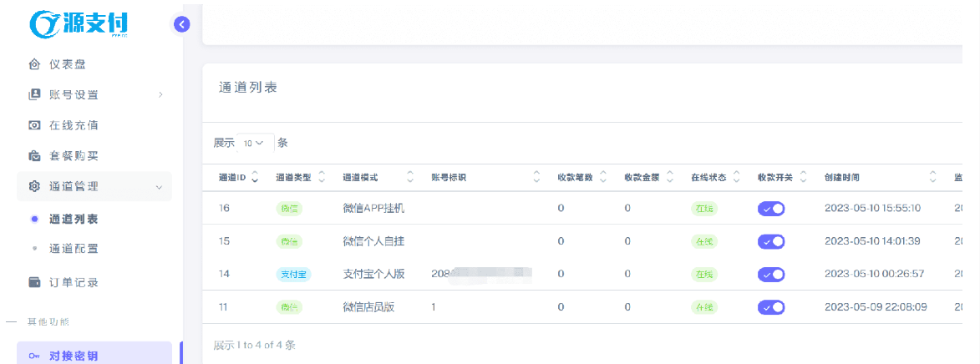980x364 pixels.
Task: Click creation time 2023-05-10 15:55:10
Action: 872,208
